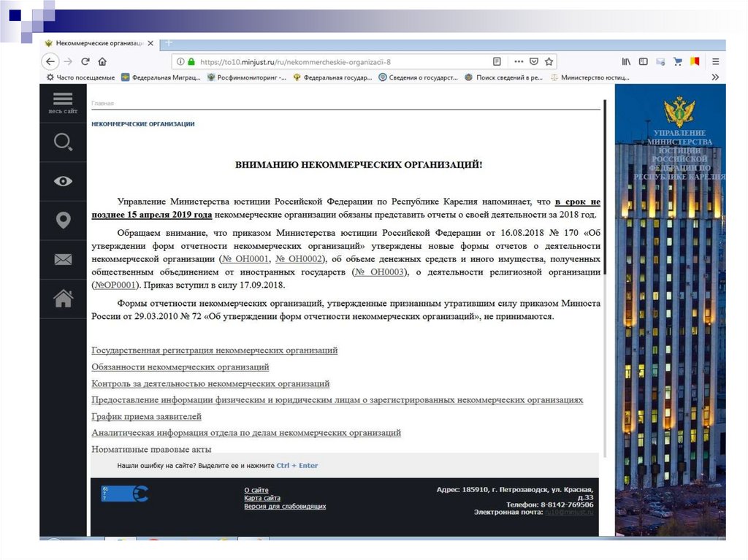Click the Ministry of Justice emblem
The width and height of the screenshot is (748, 560).
pos(679,112)
